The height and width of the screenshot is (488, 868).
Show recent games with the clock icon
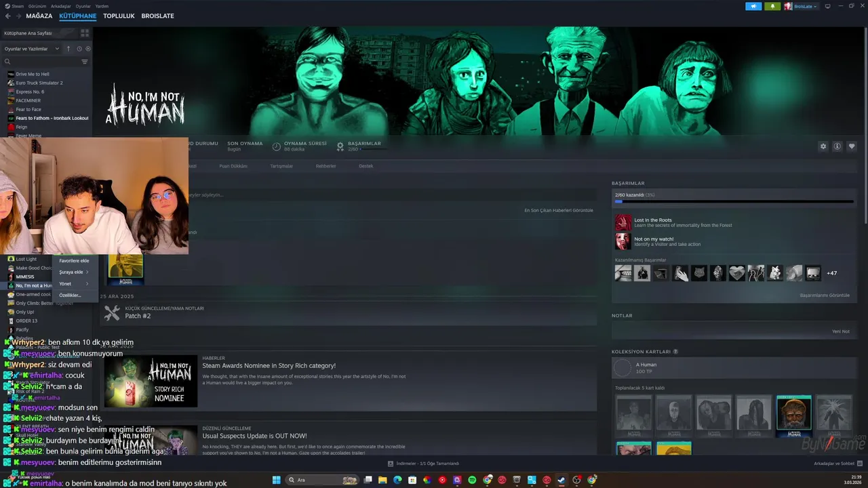79,49
